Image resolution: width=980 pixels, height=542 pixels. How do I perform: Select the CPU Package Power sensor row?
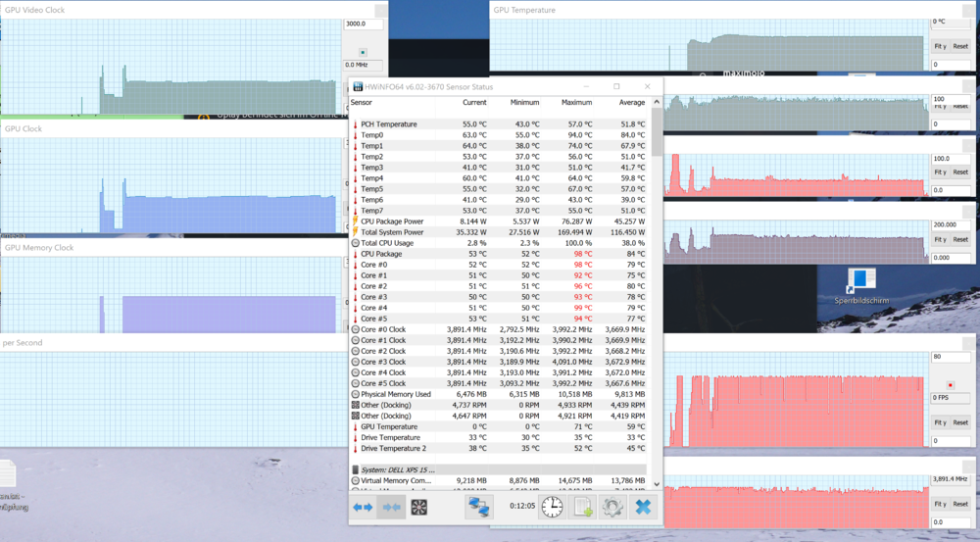click(x=392, y=222)
